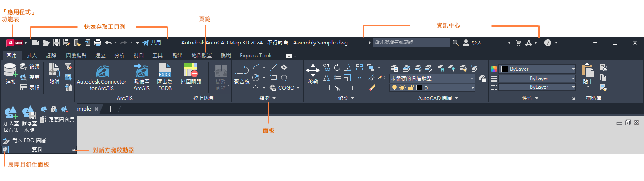The width and height of the screenshot is (644, 181).
Task: Open the ByLayer color dropdown
Action: click(x=537, y=69)
